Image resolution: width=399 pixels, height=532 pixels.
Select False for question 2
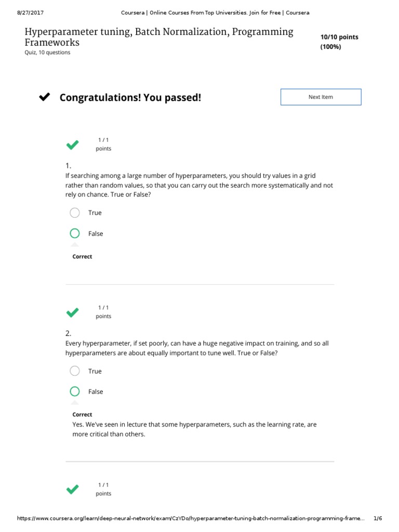click(x=75, y=392)
